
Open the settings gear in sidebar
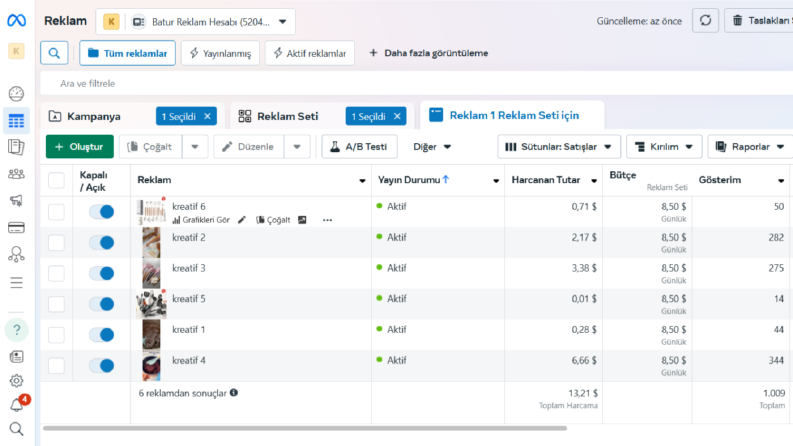tap(16, 380)
